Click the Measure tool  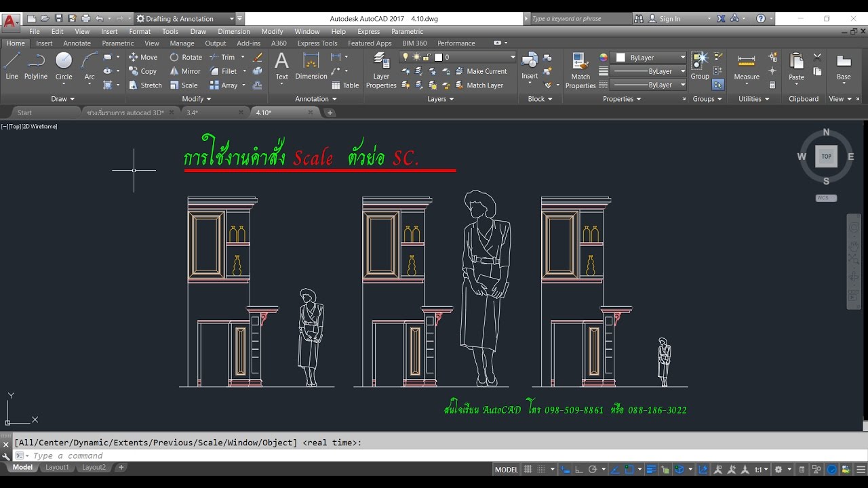pos(747,66)
